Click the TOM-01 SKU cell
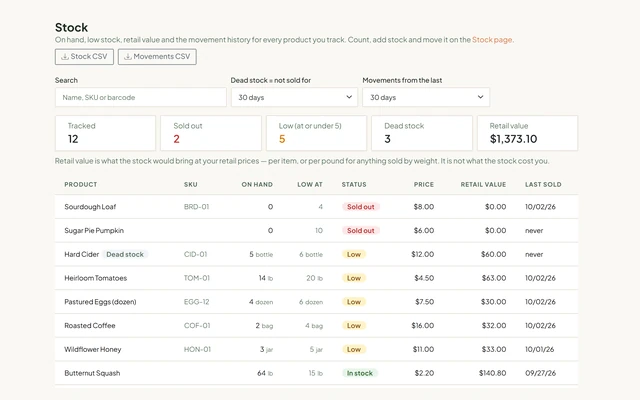This screenshot has width=640, height=400. [x=197, y=278]
